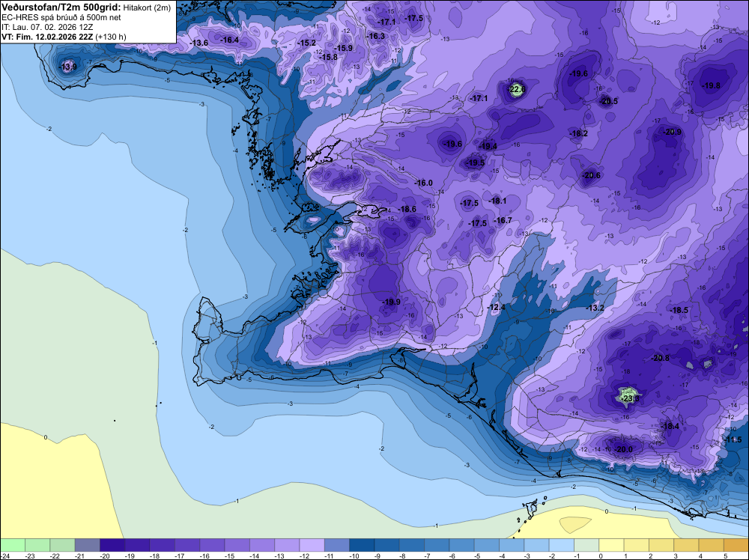
Task: Click the legend scale number 3
Action: point(676,556)
